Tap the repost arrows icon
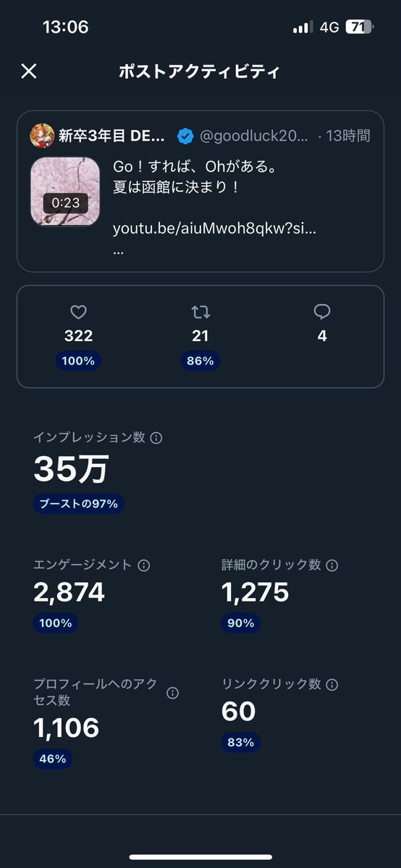This screenshot has height=868, width=401. click(x=200, y=313)
